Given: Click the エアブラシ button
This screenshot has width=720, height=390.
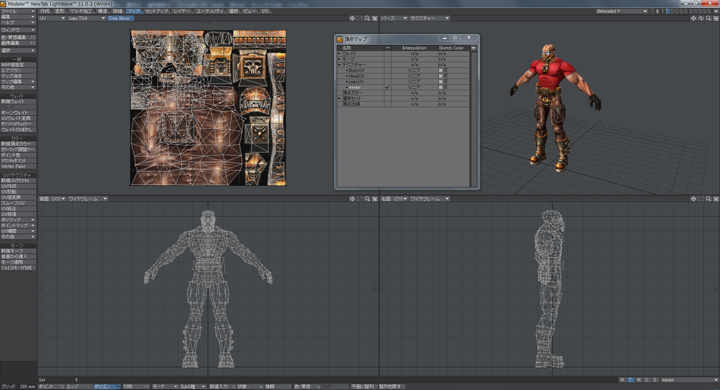Looking at the screenshot, I should (18, 70).
